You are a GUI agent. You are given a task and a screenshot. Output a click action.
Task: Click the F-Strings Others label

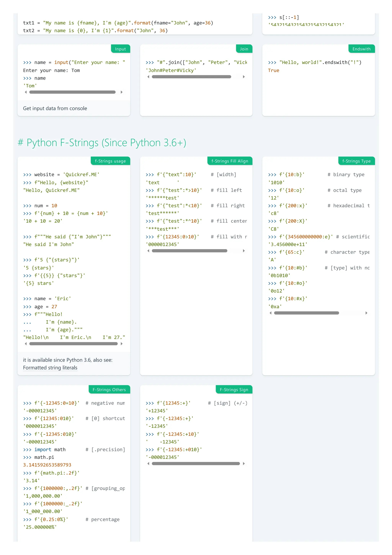click(109, 389)
